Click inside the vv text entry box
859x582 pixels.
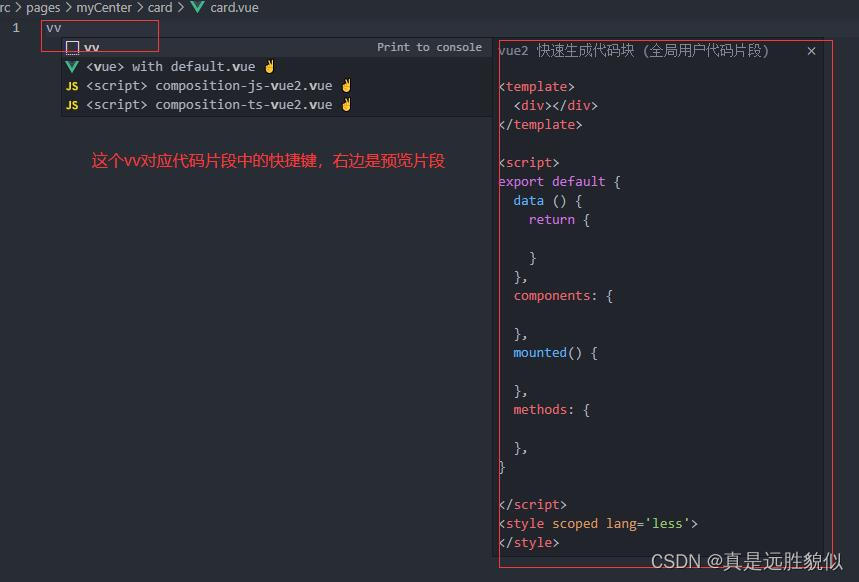100,29
